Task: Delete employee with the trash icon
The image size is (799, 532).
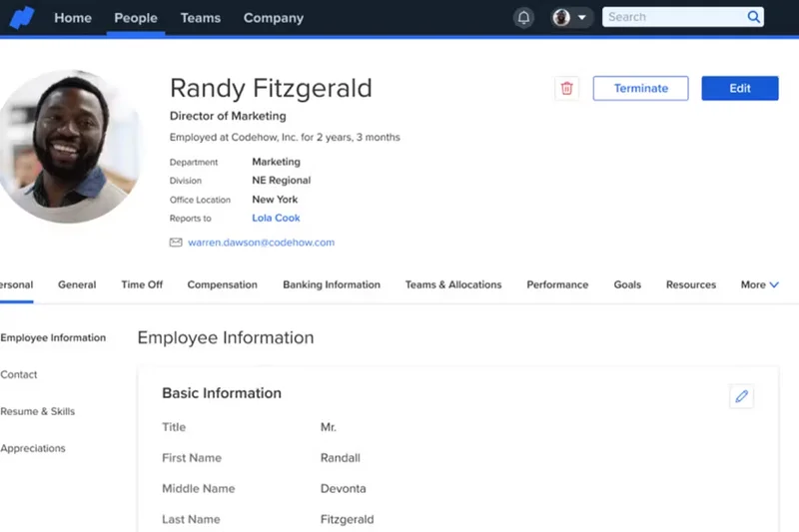Action: point(566,88)
